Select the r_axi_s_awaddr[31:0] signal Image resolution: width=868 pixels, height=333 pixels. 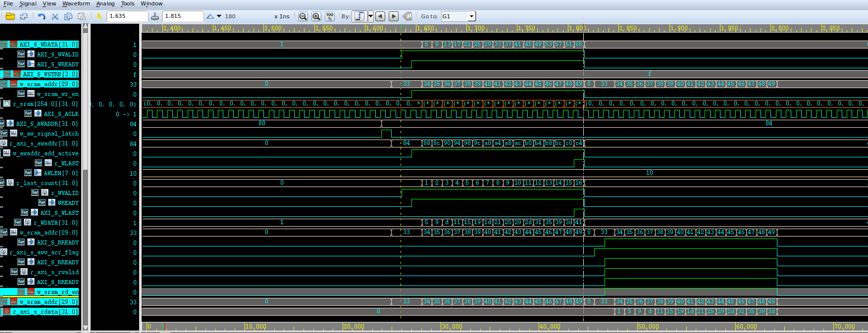click(x=44, y=143)
